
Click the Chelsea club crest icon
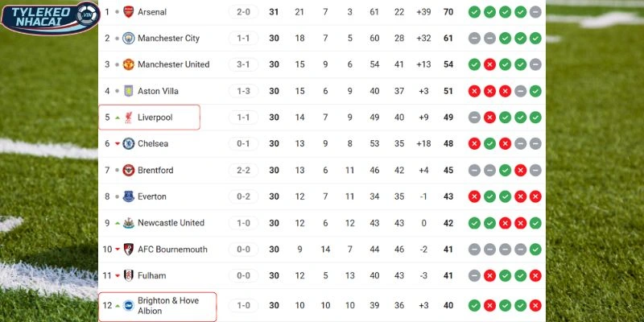[x=128, y=144]
